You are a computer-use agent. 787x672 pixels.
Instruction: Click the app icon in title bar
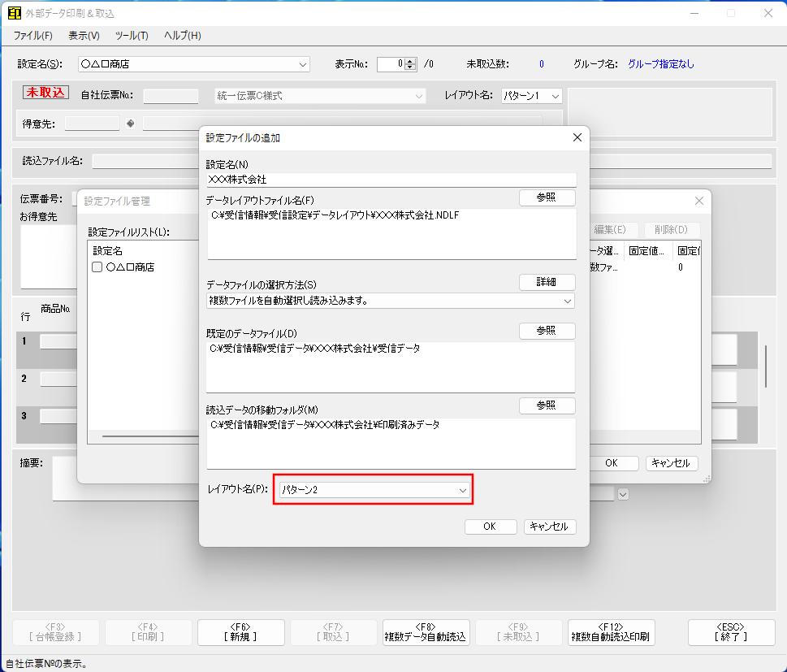14,13
